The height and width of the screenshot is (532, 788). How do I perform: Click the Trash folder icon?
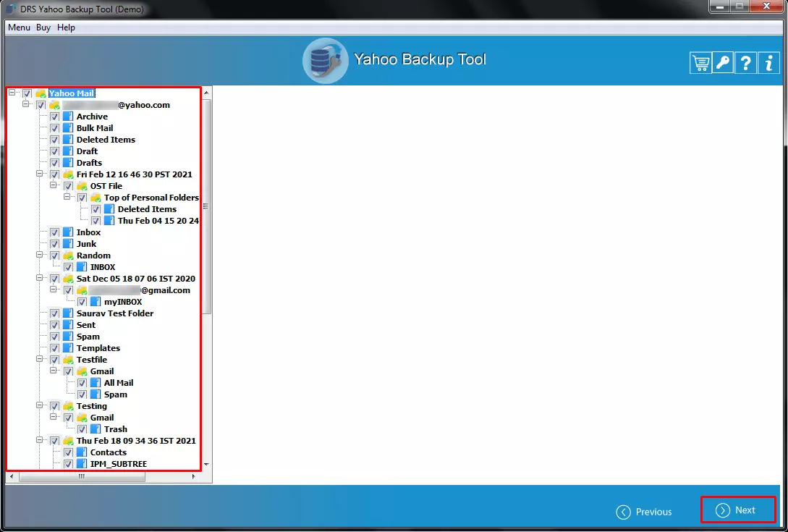click(x=96, y=429)
